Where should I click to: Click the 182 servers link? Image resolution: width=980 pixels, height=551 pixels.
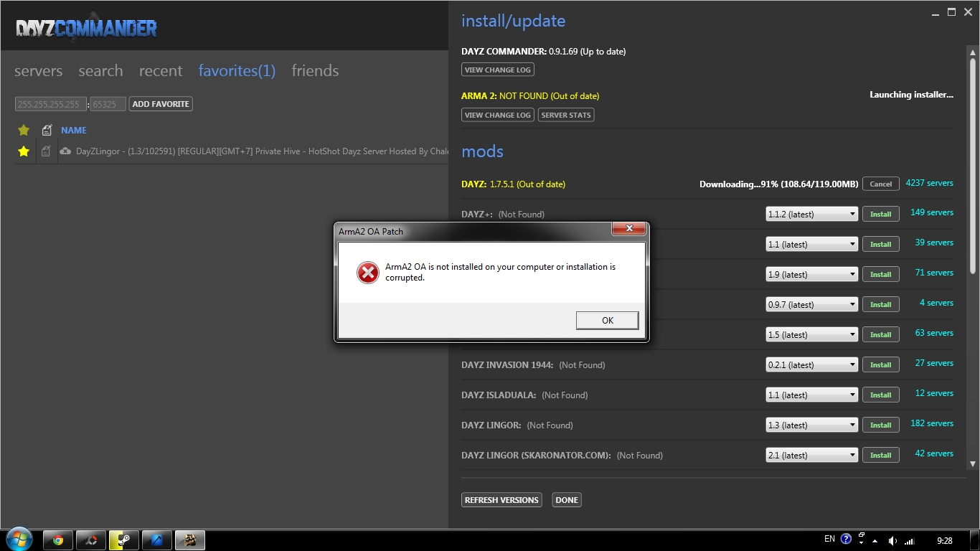click(932, 423)
